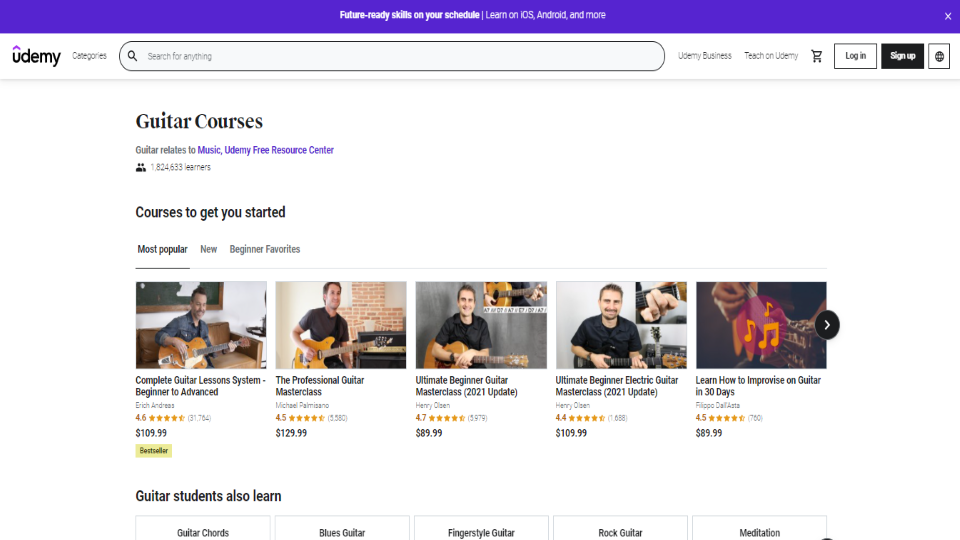This screenshot has width=960, height=540.
Task: Click the learners people icon
Action: [141, 167]
